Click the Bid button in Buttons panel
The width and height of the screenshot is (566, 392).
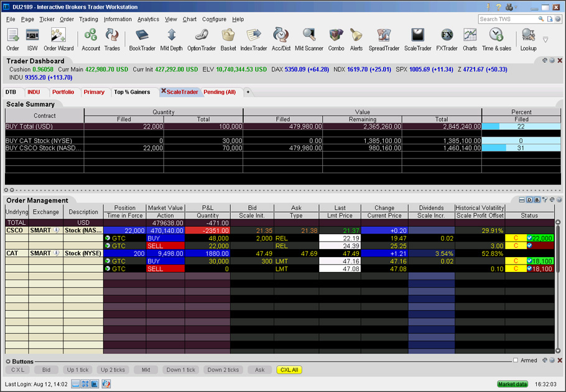[x=46, y=370]
